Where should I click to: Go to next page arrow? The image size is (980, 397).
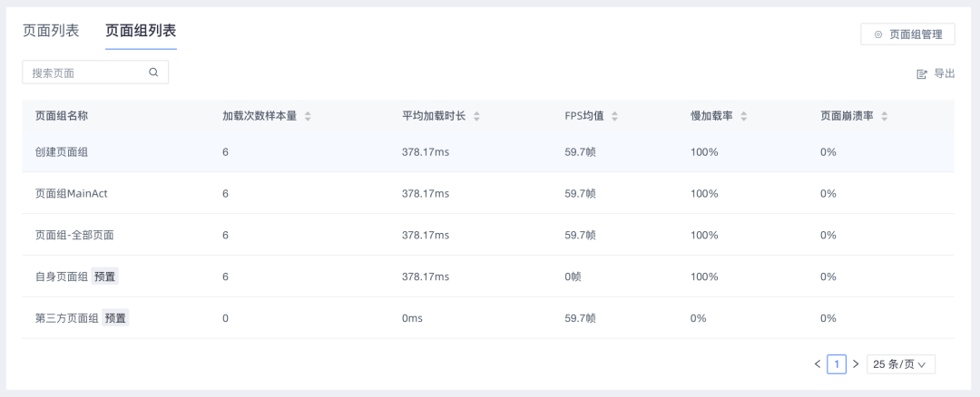click(855, 364)
